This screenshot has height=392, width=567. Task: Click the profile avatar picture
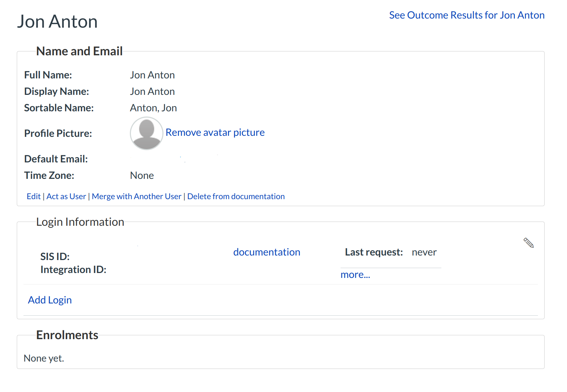click(x=146, y=133)
